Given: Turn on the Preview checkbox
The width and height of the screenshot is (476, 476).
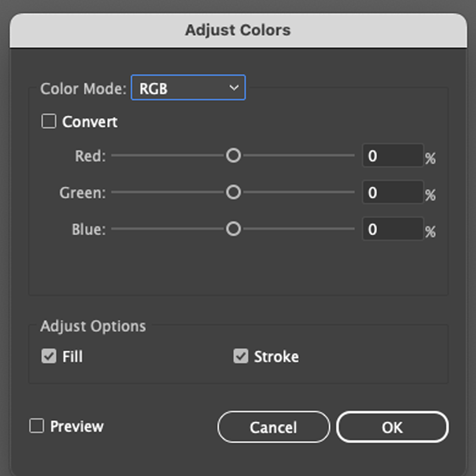Looking at the screenshot, I should pos(37,426).
